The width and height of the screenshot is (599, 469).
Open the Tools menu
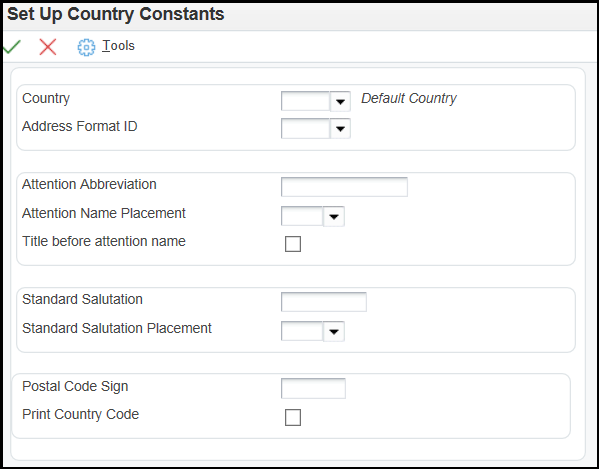pos(118,46)
